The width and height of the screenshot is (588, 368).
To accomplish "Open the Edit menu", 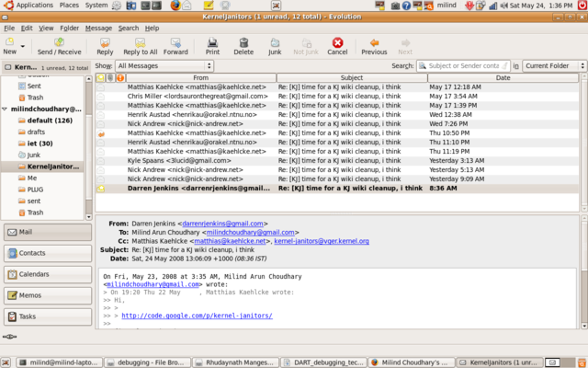I will (x=27, y=29).
